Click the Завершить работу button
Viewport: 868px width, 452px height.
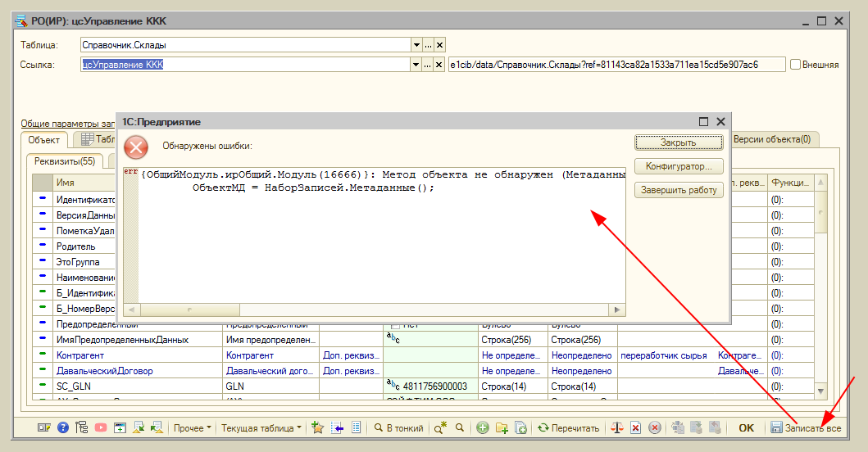coord(678,190)
